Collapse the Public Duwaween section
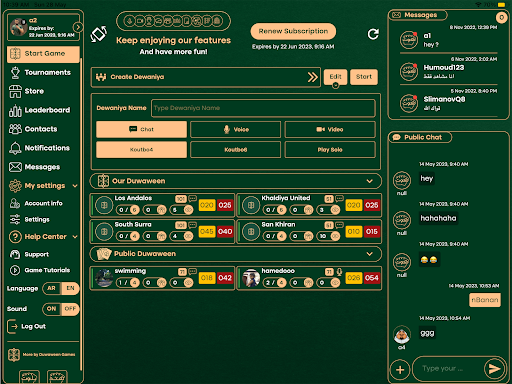Image resolution: width=512 pixels, height=384 pixels. click(x=369, y=254)
